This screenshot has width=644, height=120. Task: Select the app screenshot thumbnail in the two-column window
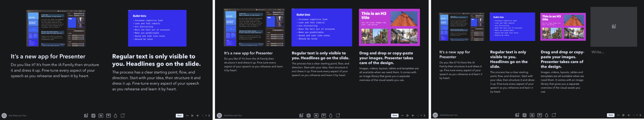(x=56, y=29)
